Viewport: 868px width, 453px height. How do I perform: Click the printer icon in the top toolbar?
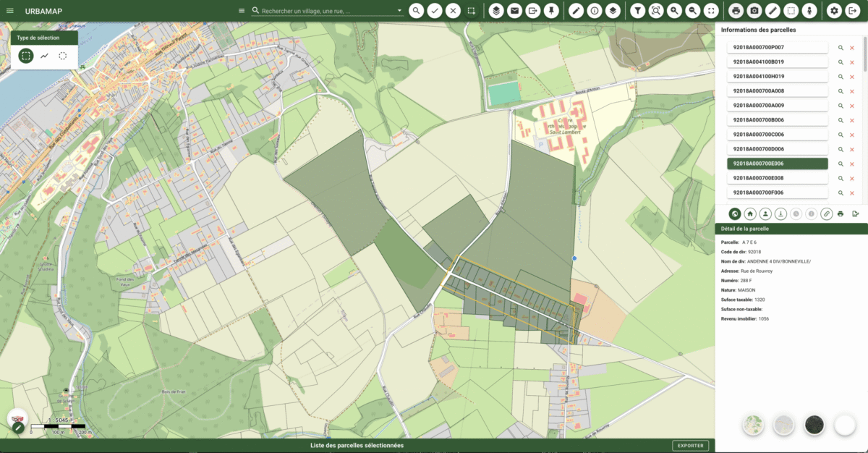tap(737, 10)
